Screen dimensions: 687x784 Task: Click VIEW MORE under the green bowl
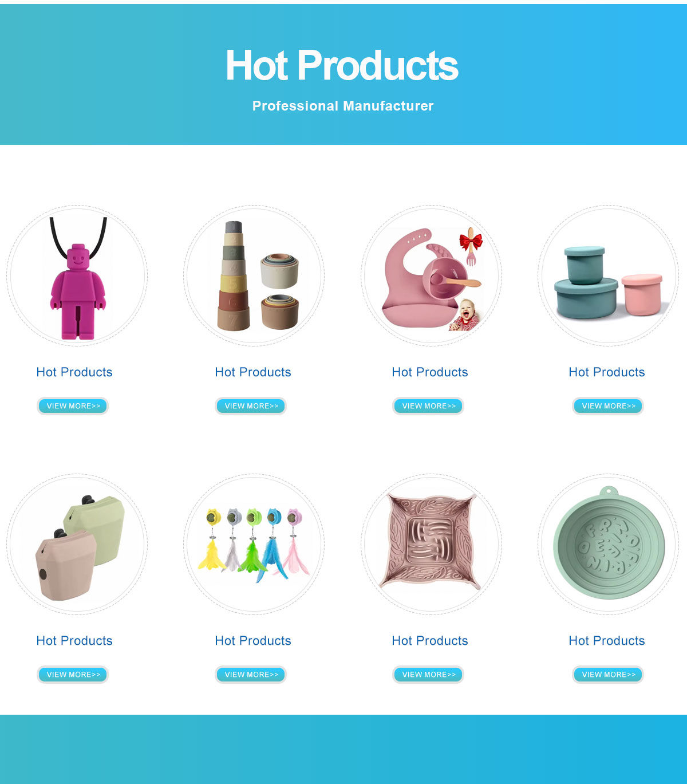click(608, 675)
